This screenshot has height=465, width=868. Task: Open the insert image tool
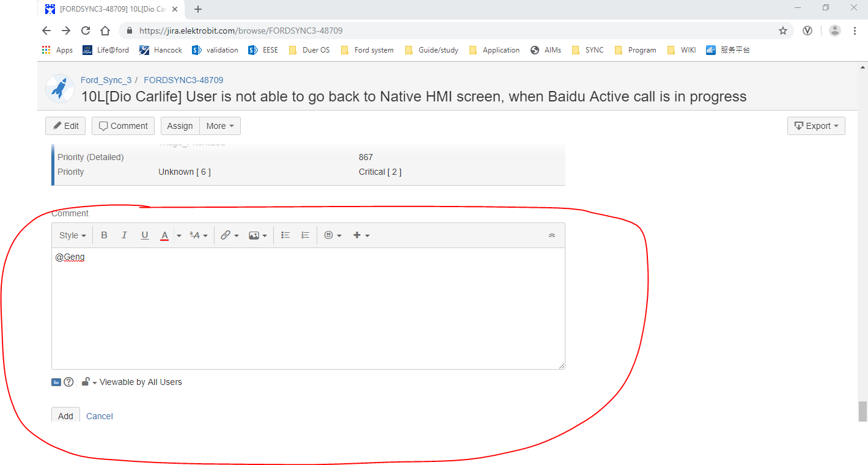point(254,235)
